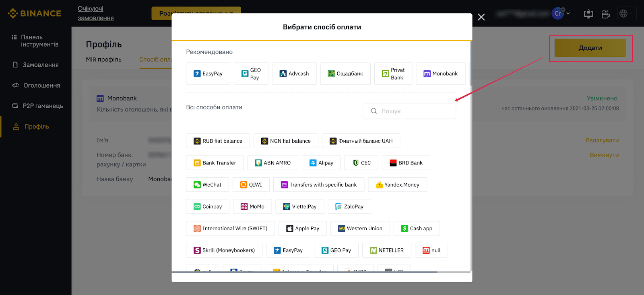Click the Додати button
Image resolution: width=644 pixels, height=295 pixels.
coord(590,48)
